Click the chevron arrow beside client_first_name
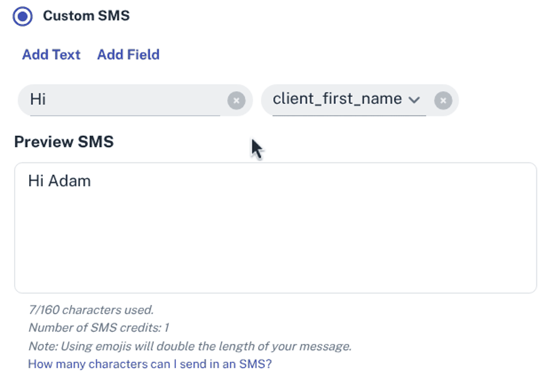This screenshot has height=392, width=538. [x=414, y=100]
